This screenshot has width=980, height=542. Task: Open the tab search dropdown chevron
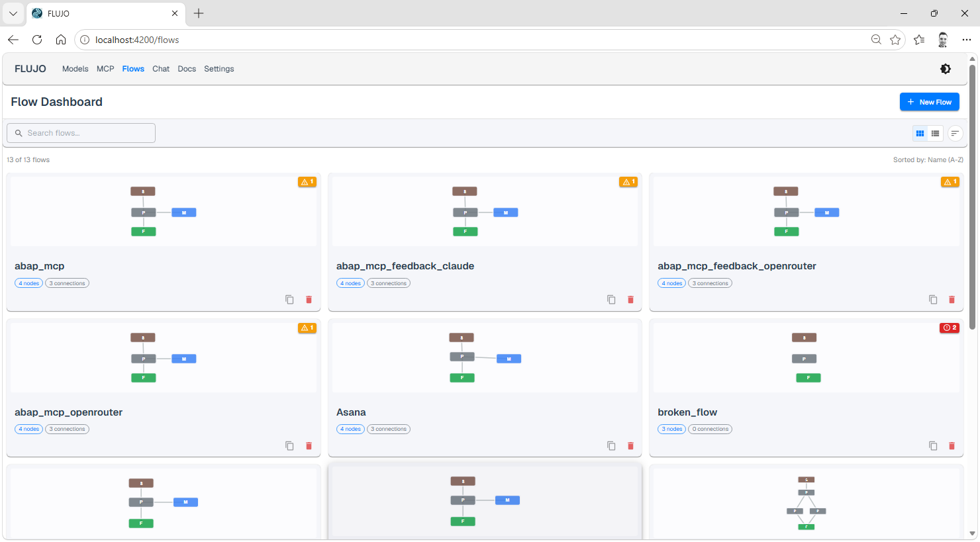pyautogui.click(x=13, y=13)
